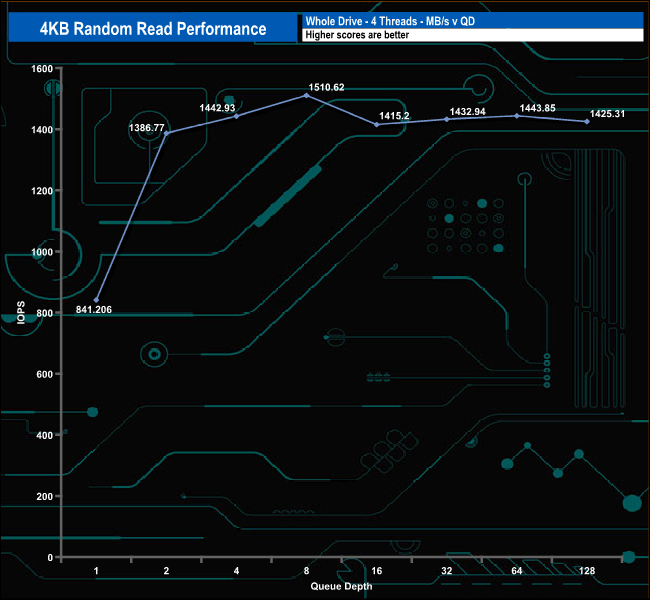Click the peak 1510.62 data point
Screen dimensions: 650x600
[x=306, y=95]
